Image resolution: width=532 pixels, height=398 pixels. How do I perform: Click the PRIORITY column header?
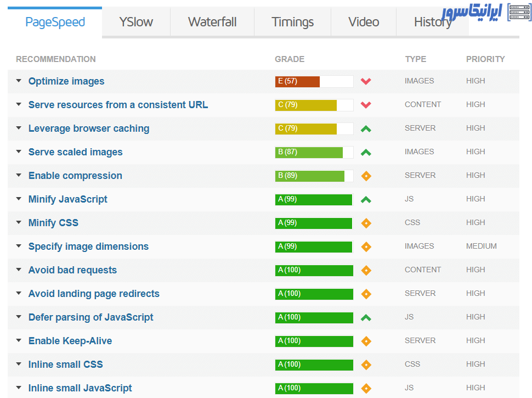[x=485, y=59]
